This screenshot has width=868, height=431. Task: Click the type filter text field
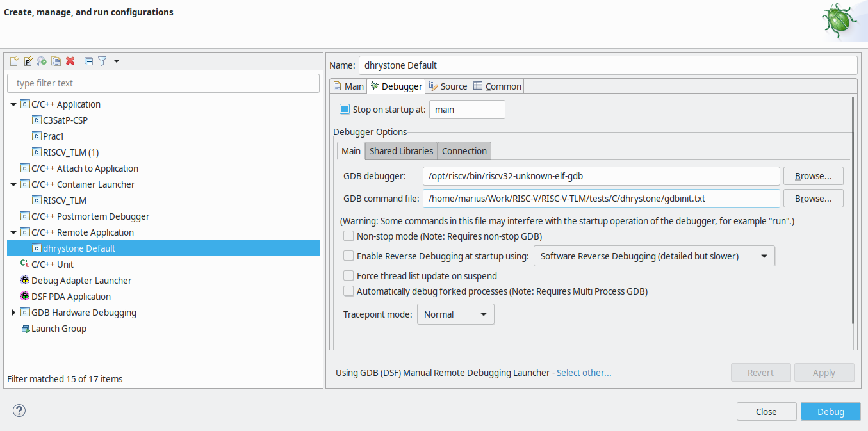(x=163, y=83)
